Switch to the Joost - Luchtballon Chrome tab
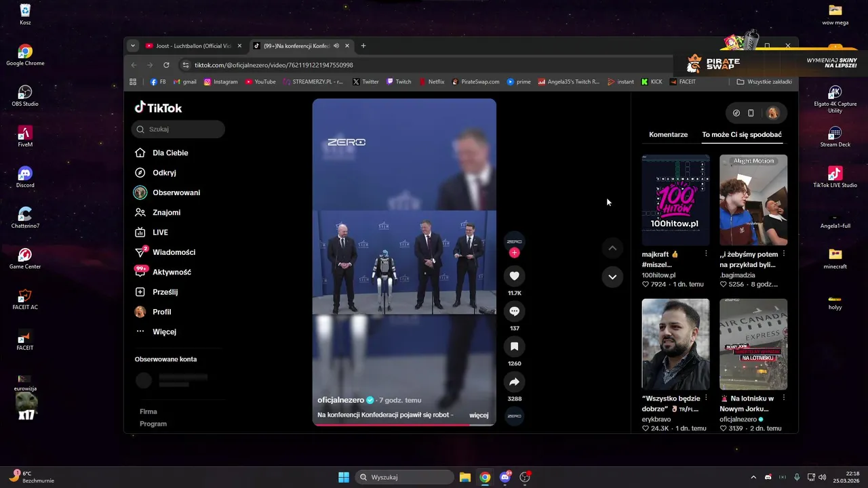 click(193, 46)
